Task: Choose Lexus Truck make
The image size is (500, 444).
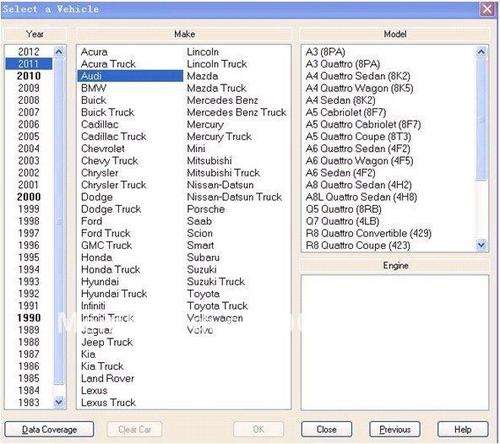Action: click(x=108, y=403)
